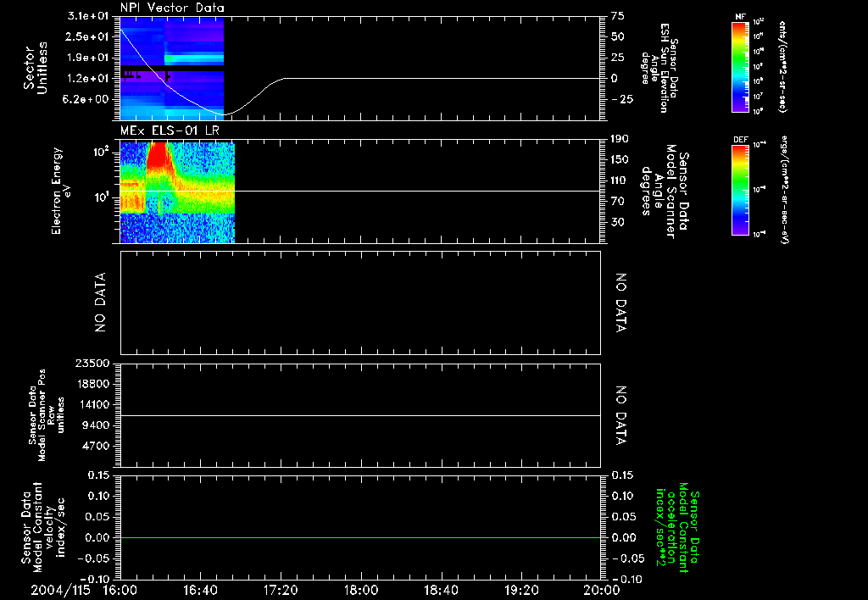868x600 pixels.
Task: Click the "NO DATA" label left of the empty panel
Action: click(x=100, y=303)
